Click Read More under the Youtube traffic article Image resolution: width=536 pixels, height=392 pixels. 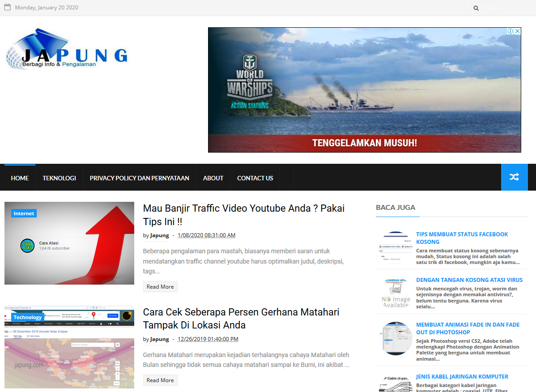[160, 286]
